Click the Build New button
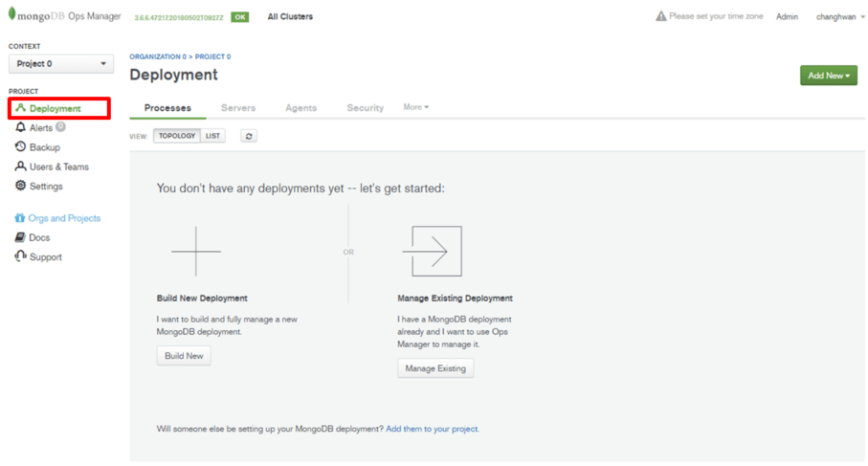The width and height of the screenshot is (868, 466). [x=184, y=356]
